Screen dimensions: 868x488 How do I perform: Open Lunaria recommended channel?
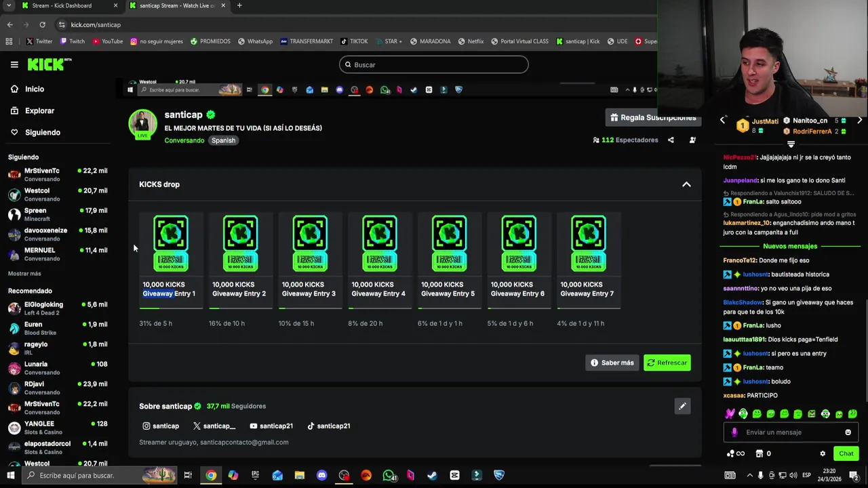(x=58, y=368)
